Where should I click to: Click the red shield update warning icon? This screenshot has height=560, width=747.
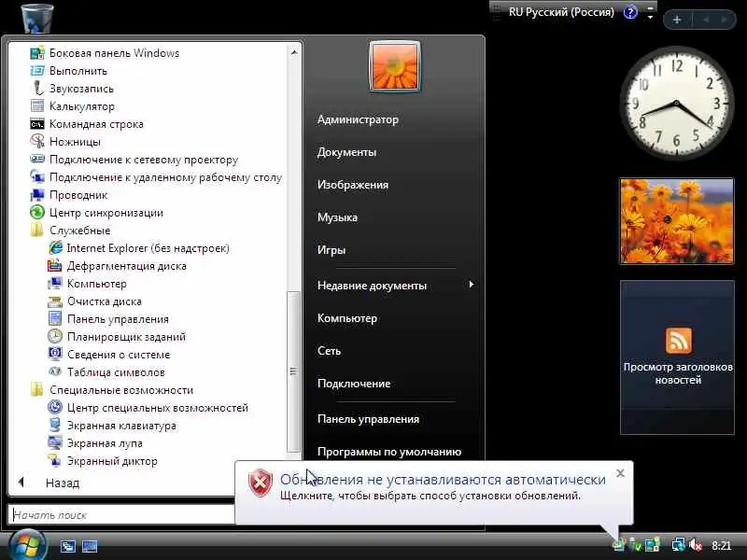click(x=261, y=483)
